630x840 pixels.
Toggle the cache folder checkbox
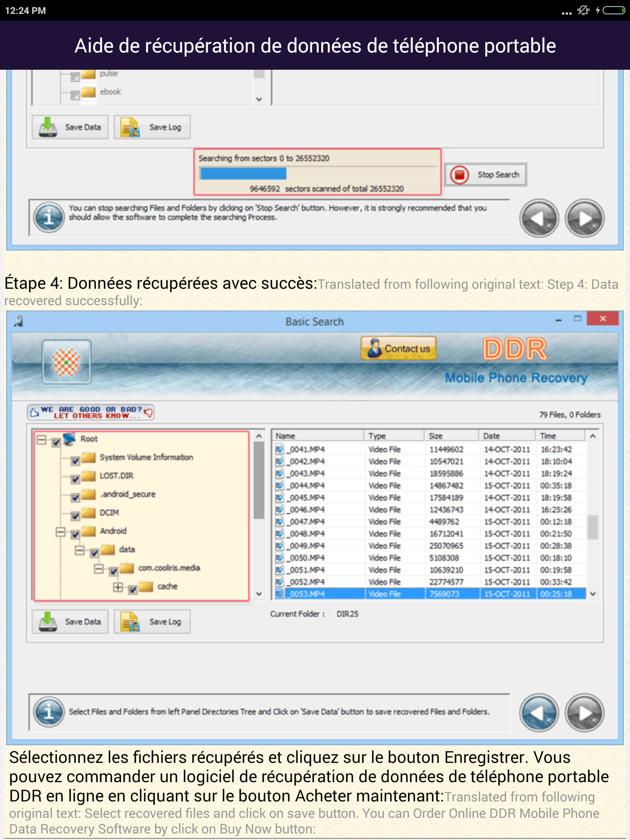[133, 590]
